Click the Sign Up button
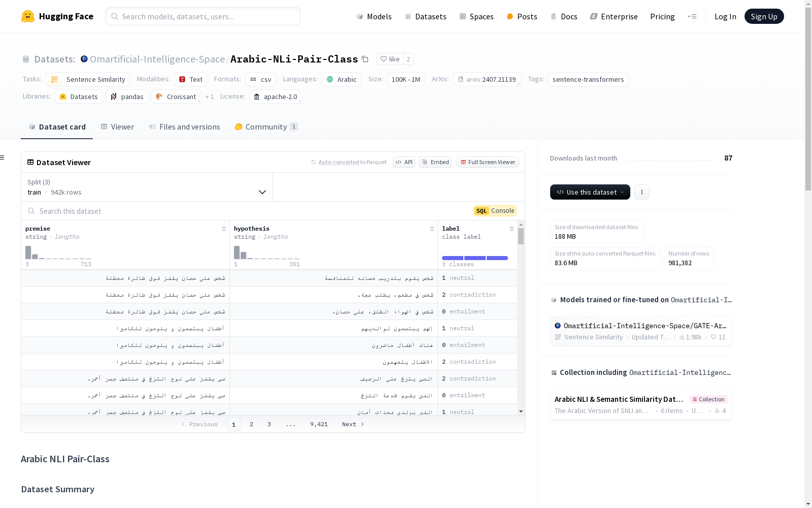The height and width of the screenshot is (508, 812). point(764,16)
